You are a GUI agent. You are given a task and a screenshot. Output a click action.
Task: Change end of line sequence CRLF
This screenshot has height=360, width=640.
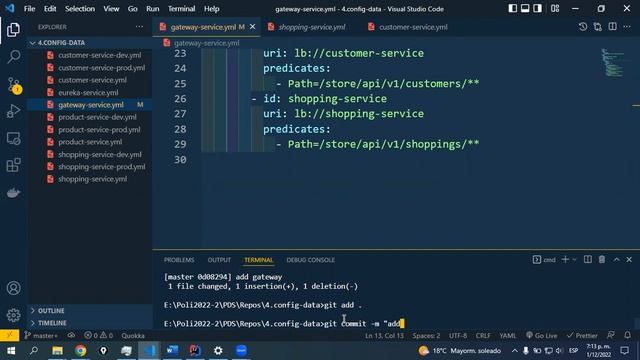click(483, 336)
